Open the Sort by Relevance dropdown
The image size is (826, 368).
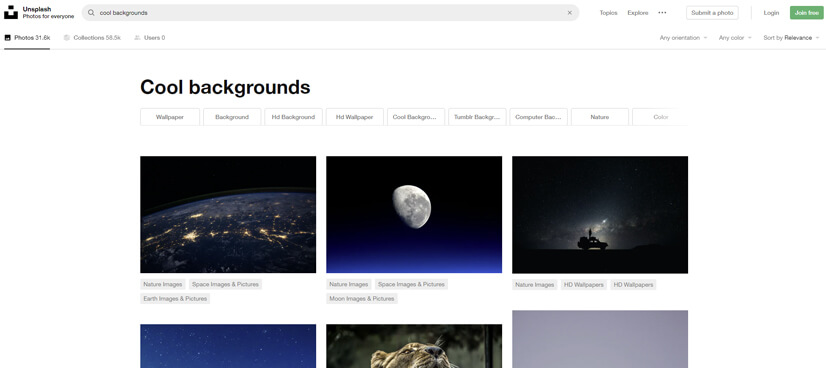[791, 38]
